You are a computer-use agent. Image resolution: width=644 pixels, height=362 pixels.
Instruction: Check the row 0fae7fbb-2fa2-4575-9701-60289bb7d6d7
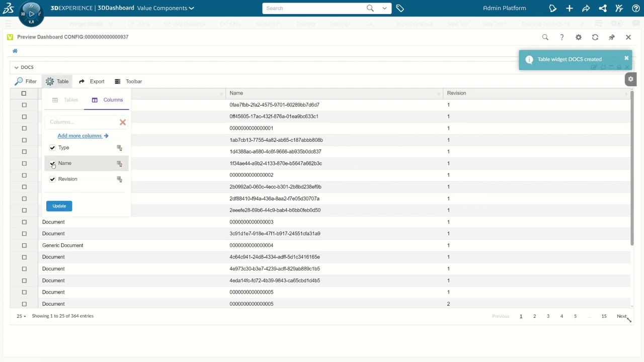[24, 105]
